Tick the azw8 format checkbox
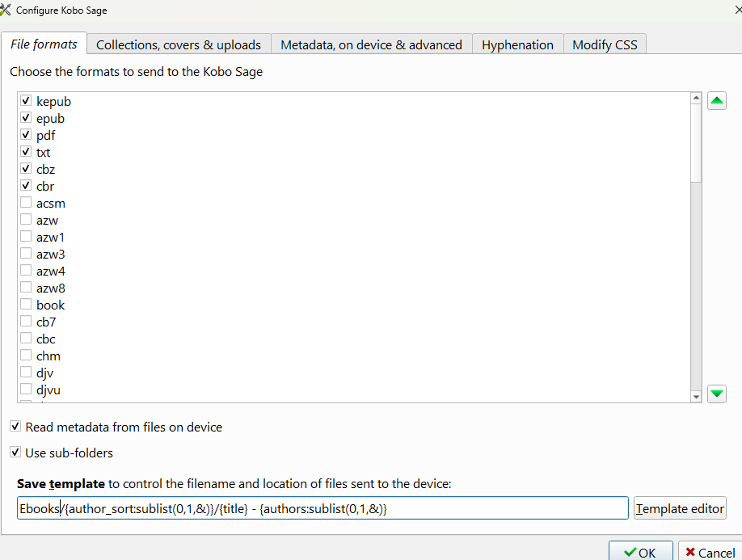The image size is (742, 560). click(26, 288)
